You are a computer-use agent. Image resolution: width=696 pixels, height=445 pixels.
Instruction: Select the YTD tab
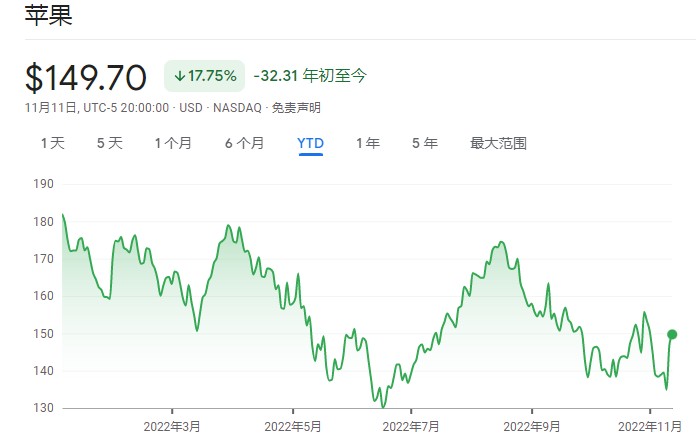(x=310, y=143)
